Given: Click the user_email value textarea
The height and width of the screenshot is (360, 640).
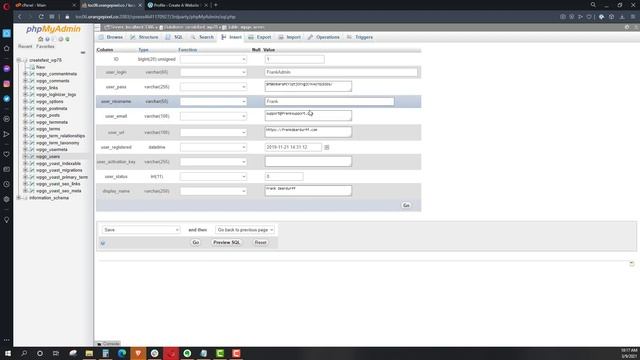Looking at the screenshot, I should (308, 116).
